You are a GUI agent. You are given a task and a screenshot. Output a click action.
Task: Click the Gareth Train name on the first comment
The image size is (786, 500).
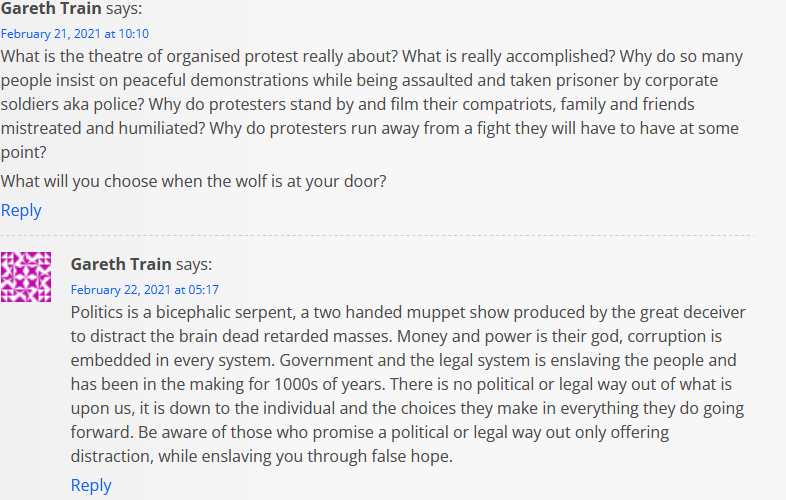pos(51,8)
